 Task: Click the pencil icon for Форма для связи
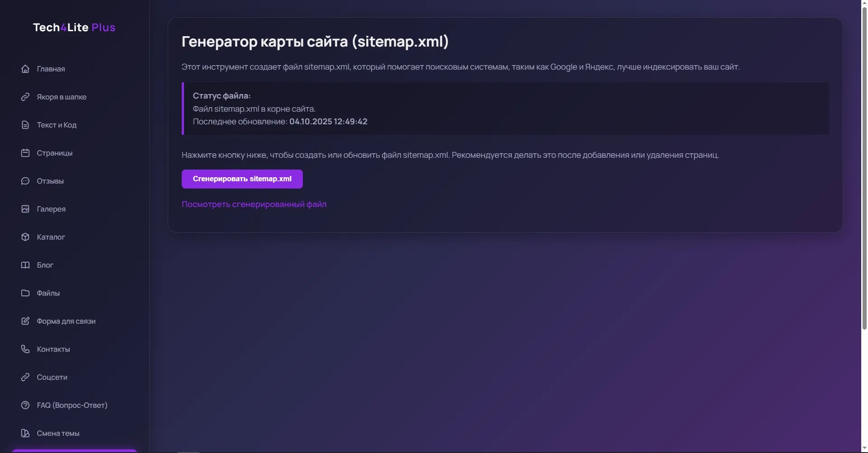pos(25,321)
